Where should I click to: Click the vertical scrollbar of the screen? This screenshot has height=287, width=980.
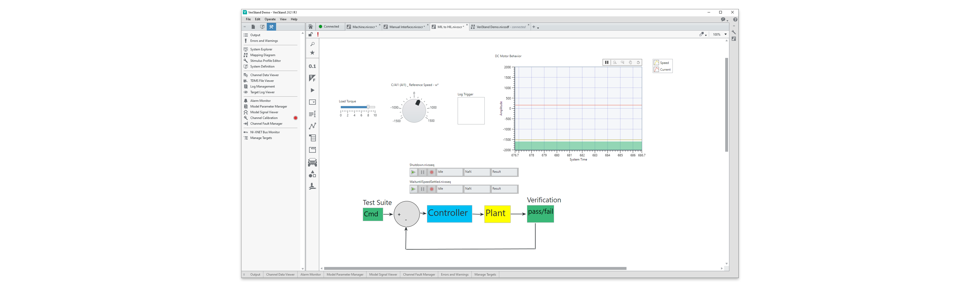coord(726,105)
